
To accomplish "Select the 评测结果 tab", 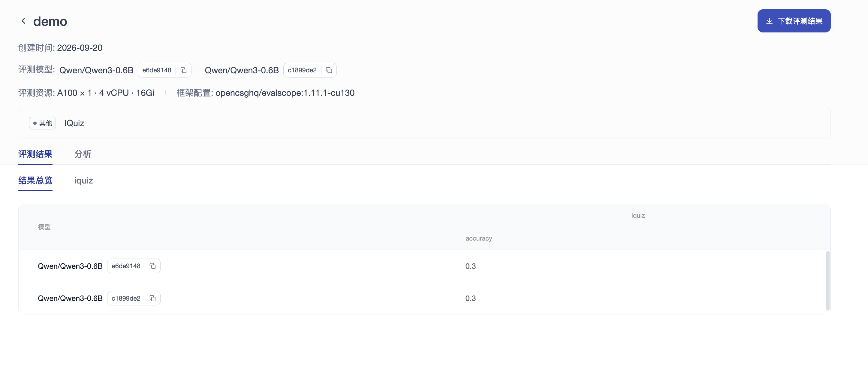I will pos(35,154).
